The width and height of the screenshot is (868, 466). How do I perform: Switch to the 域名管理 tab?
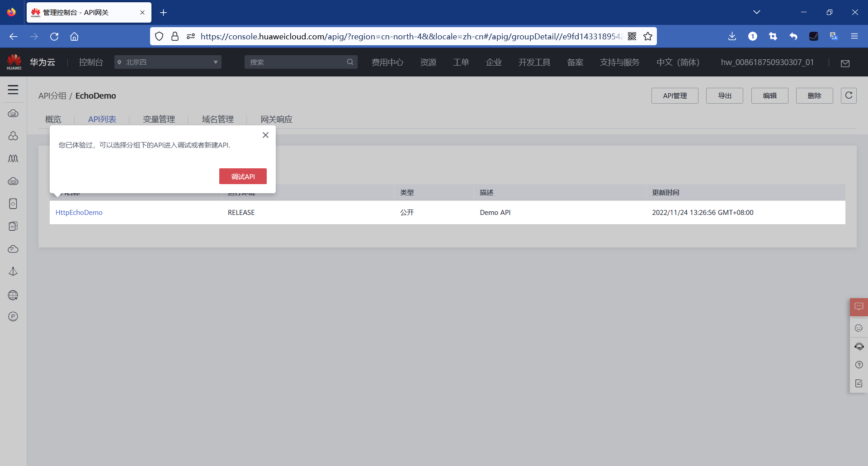(218, 119)
